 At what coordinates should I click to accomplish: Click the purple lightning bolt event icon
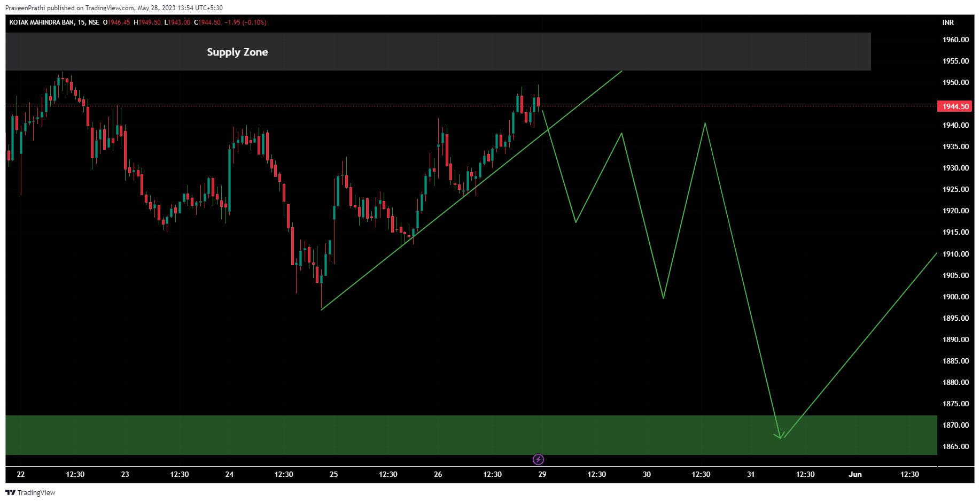(538, 459)
